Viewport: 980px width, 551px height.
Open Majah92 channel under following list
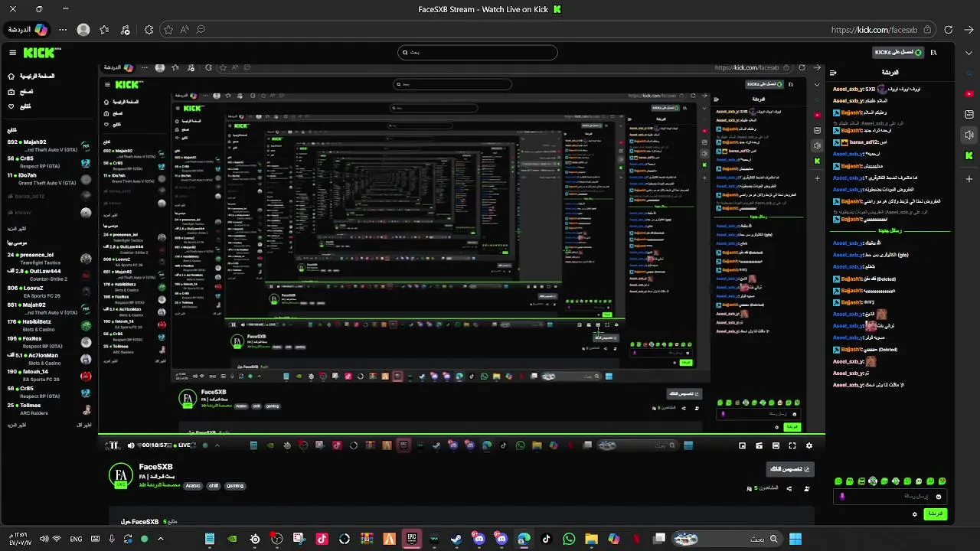(49, 145)
